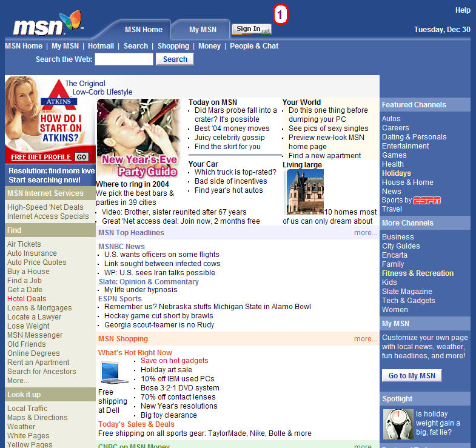The height and width of the screenshot is (448, 476).
Task: Open Encarta in More Channels
Action: pyautogui.click(x=394, y=255)
